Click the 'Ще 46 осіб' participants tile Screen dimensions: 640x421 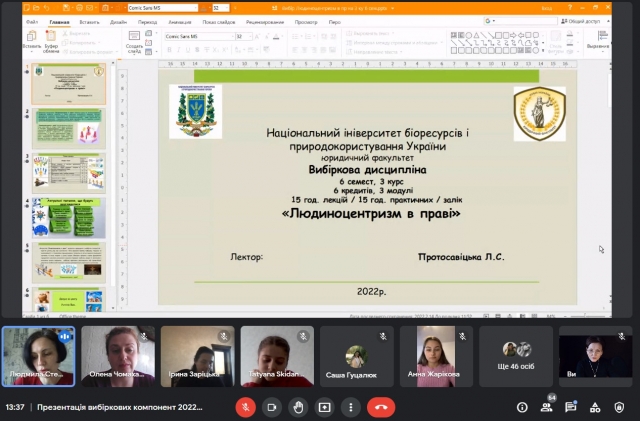517,356
